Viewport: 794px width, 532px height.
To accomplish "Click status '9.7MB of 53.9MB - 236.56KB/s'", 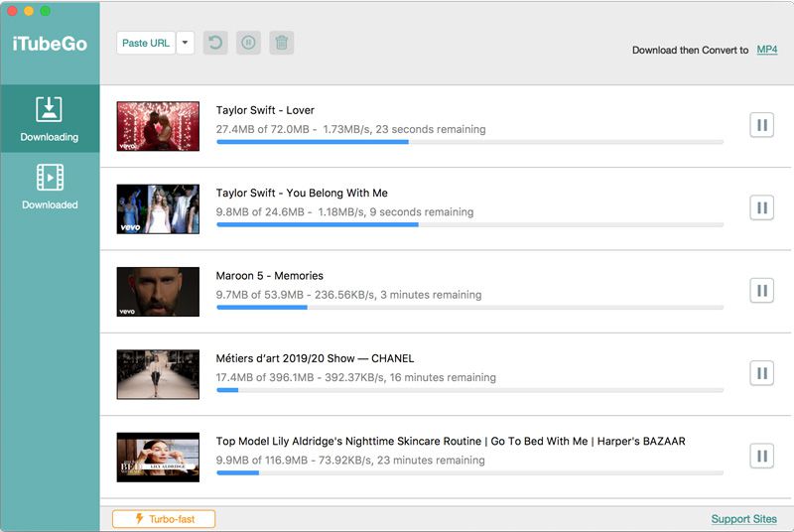I will (295, 295).
